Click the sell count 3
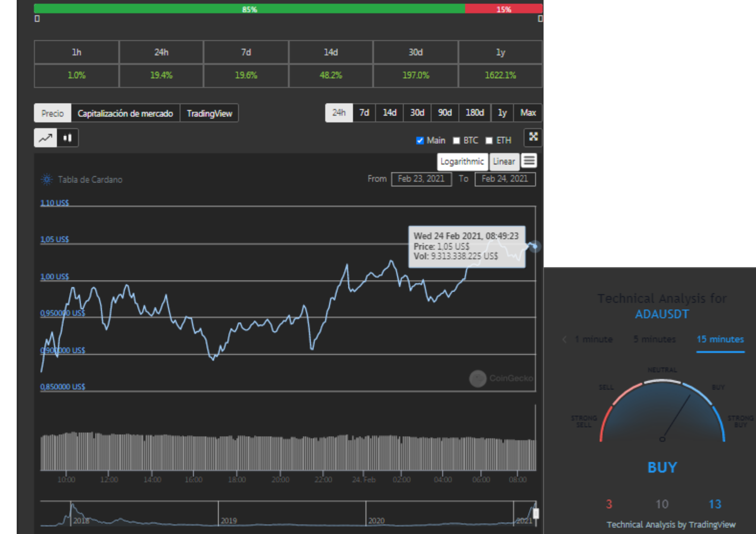Screen dimensions: 756x534 pos(609,504)
